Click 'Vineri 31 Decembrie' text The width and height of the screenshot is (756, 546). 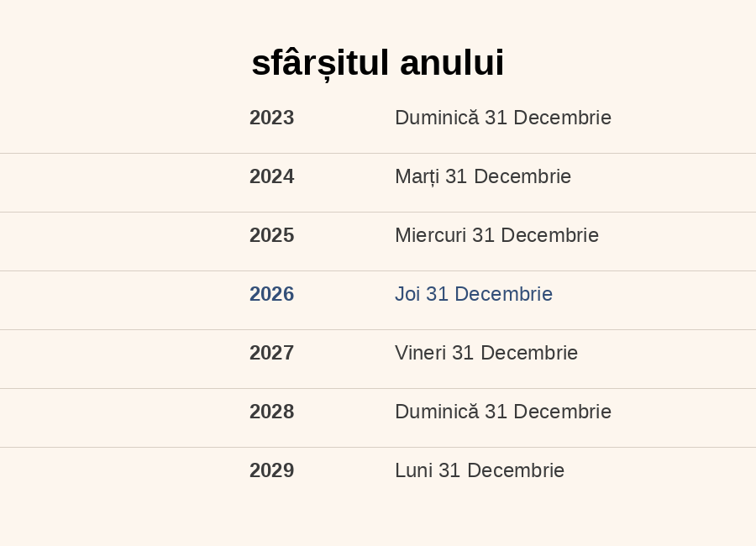click(486, 353)
